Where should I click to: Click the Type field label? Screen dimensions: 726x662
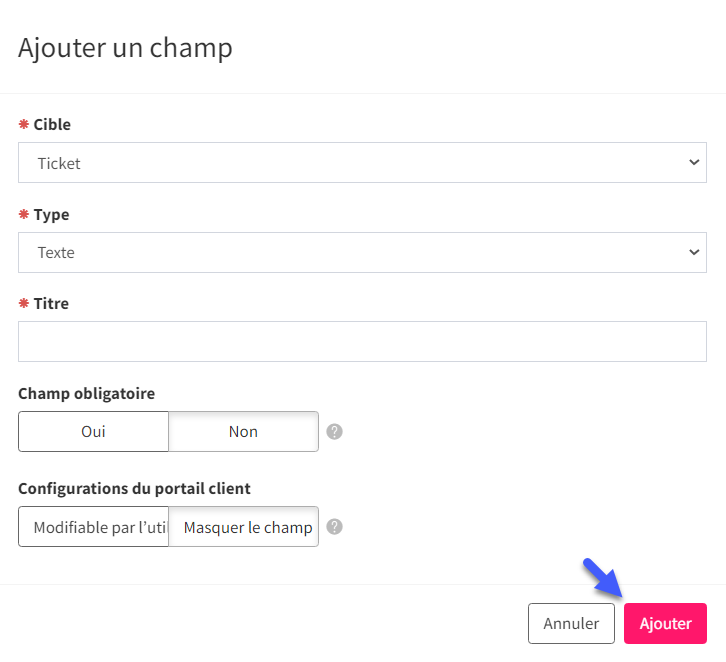tap(51, 215)
